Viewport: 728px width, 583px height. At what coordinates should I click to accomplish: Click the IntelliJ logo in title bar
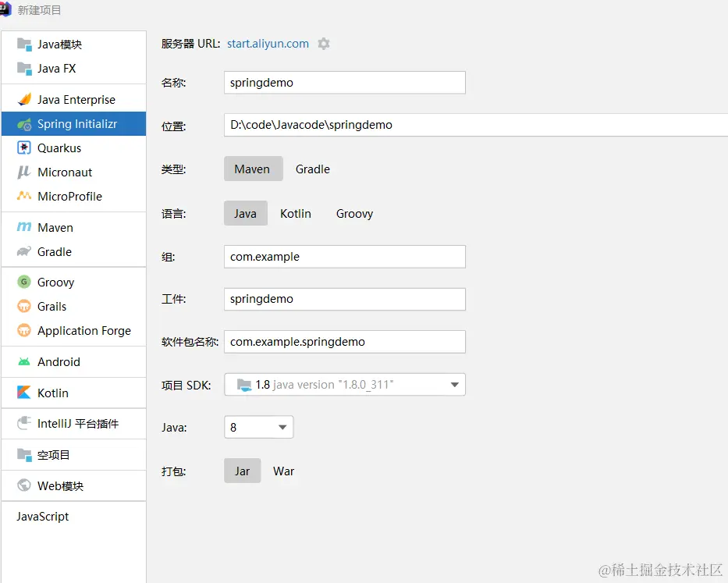click(x=5, y=9)
